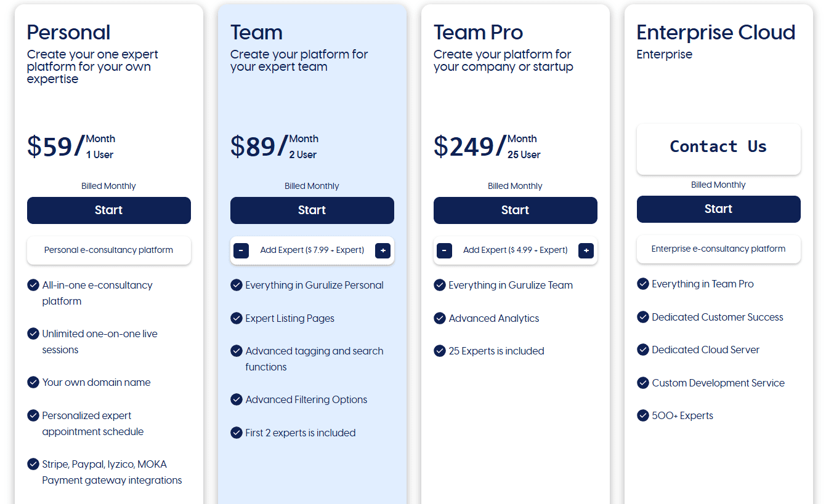Click the Contact Us button

(x=718, y=147)
